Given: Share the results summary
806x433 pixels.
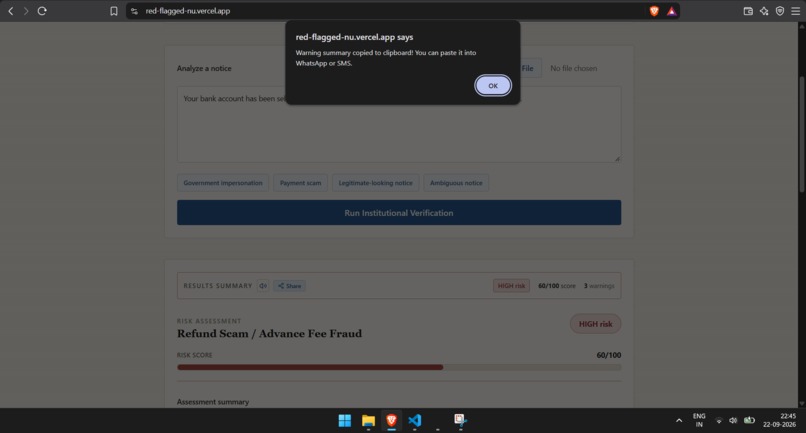Looking at the screenshot, I should 289,286.
